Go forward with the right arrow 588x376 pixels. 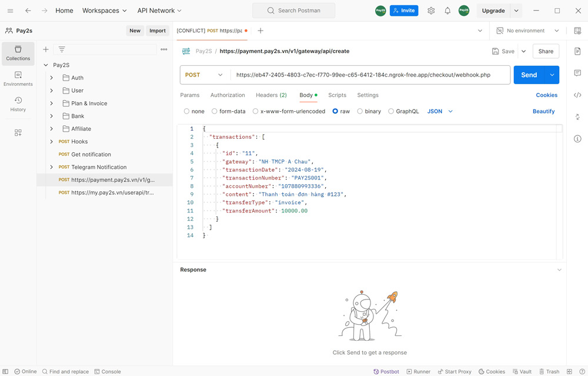(x=44, y=11)
